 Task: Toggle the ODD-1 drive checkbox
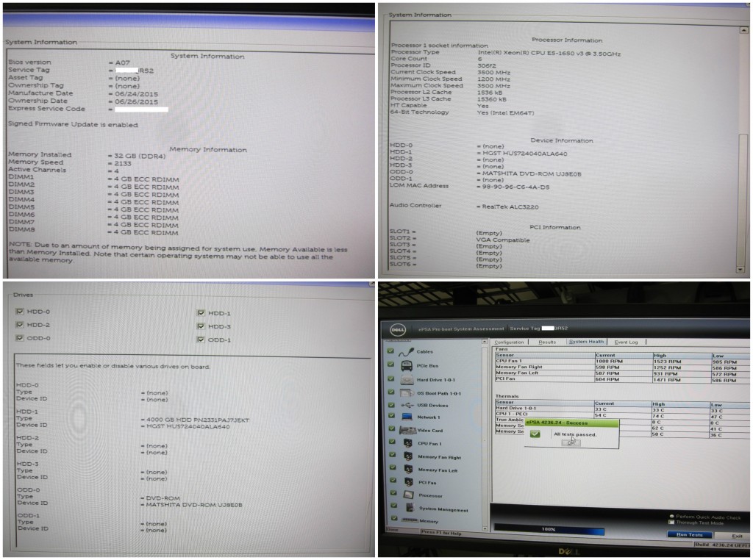point(201,340)
